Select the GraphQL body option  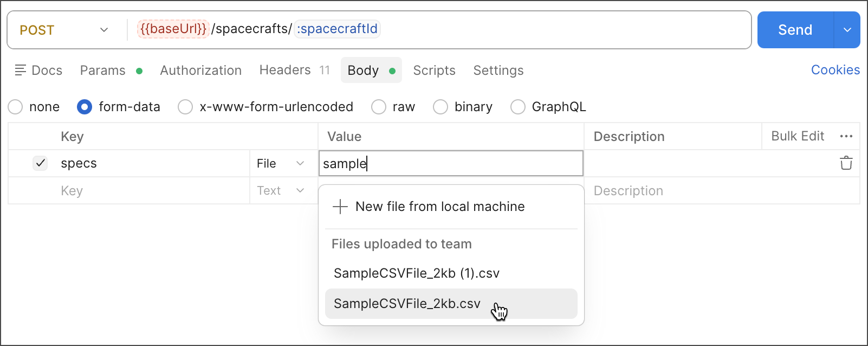(518, 107)
